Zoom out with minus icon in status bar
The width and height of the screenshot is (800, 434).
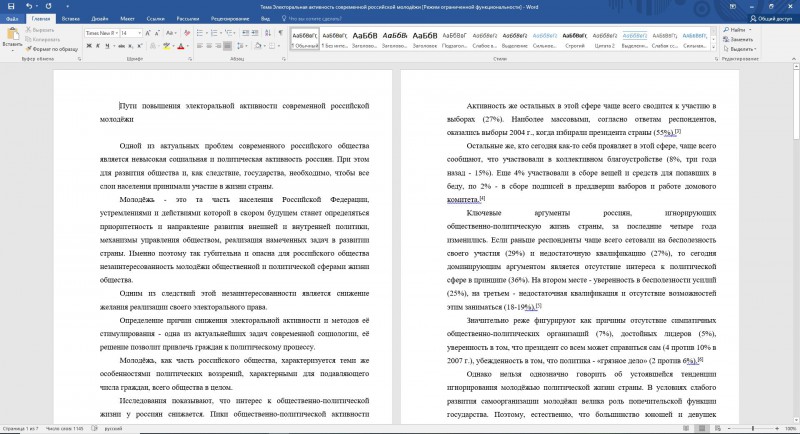point(730,428)
